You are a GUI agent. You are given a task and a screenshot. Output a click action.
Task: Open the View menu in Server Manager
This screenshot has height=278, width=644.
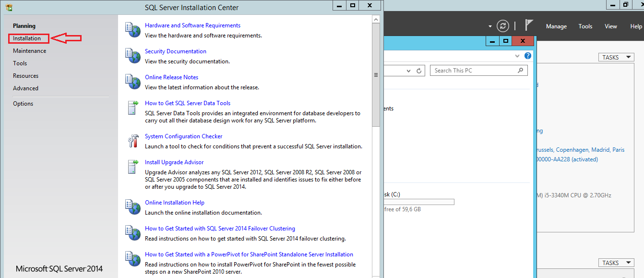[x=610, y=26]
